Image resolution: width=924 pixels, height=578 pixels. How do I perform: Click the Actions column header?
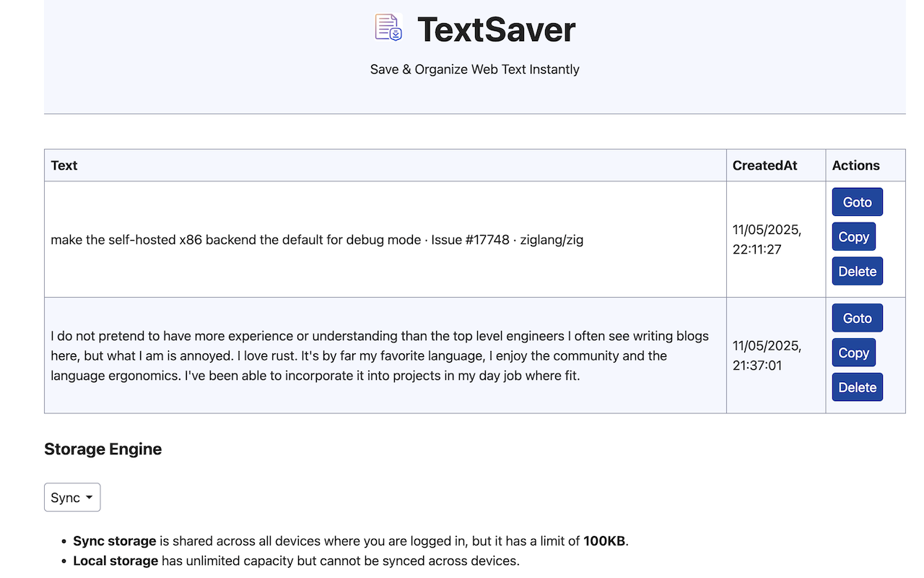866,165
